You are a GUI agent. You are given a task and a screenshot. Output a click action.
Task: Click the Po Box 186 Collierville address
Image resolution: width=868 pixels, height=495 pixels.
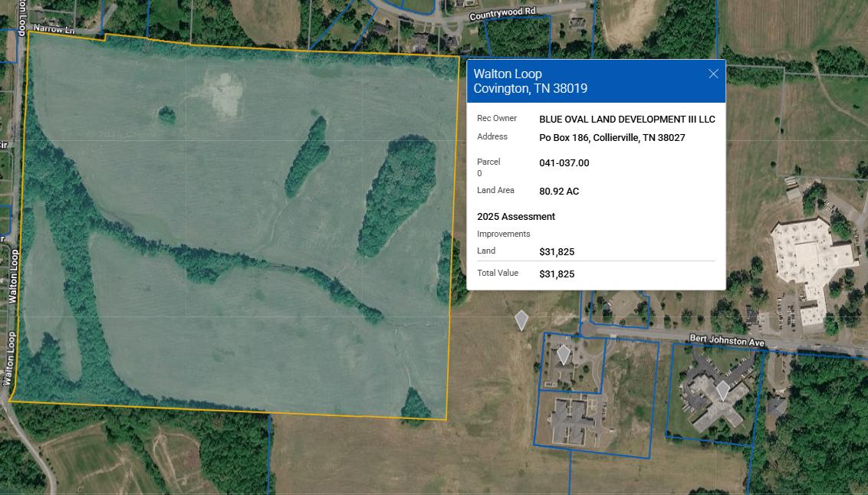click(612, 138)
